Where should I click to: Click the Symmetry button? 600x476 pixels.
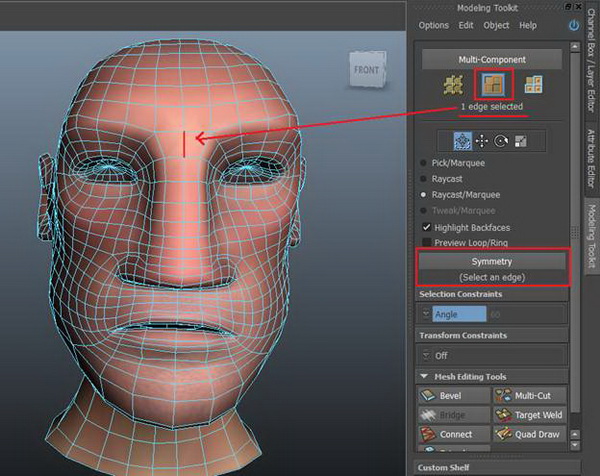(492, 262)
